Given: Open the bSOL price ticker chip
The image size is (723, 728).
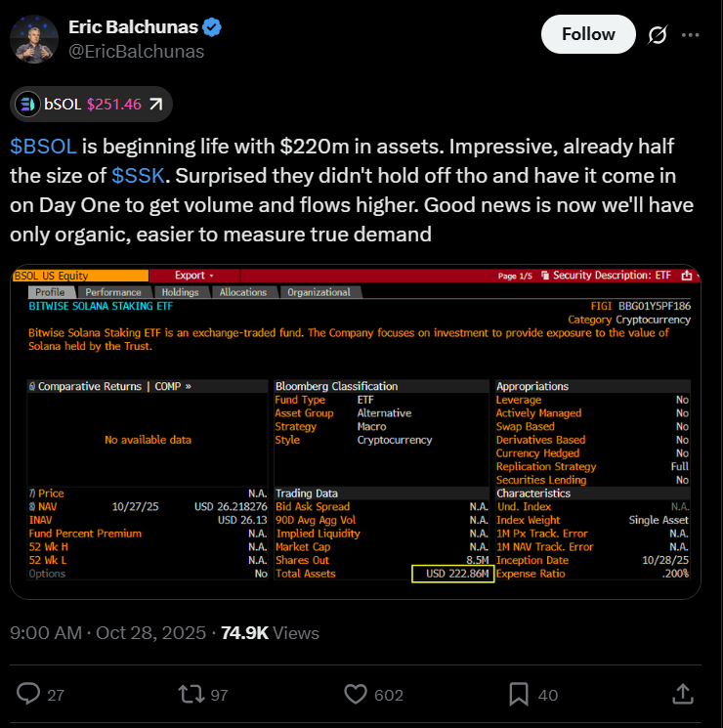Looking at the screenshot, I should (x=92, y=104).
